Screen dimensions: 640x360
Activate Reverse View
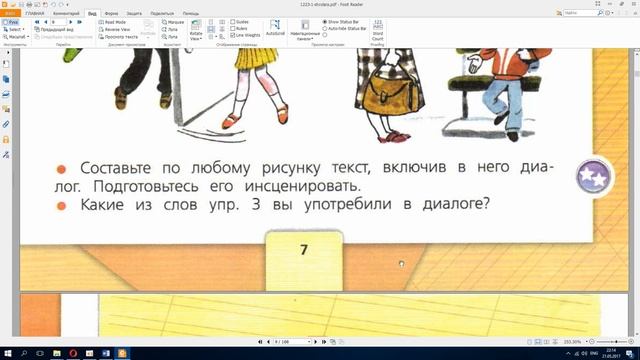click(114, 29)
